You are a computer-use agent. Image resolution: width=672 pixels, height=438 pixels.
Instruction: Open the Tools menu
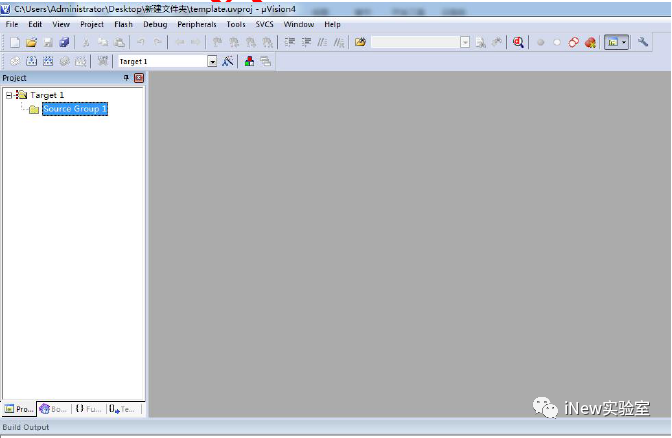coord(236,24)
